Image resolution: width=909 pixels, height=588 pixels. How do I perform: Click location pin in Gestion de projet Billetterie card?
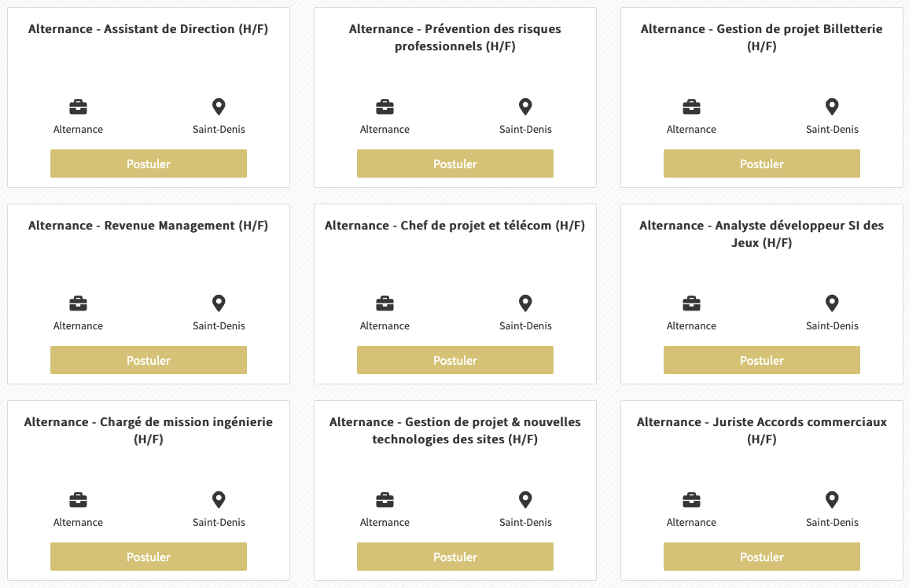click(832, 107)
